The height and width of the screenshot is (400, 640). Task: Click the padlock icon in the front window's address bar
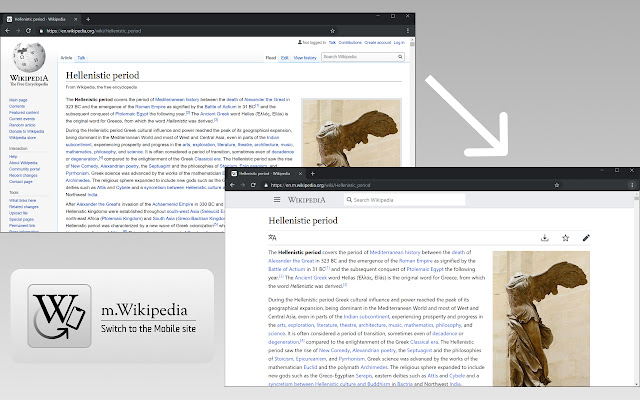(266, 185)
